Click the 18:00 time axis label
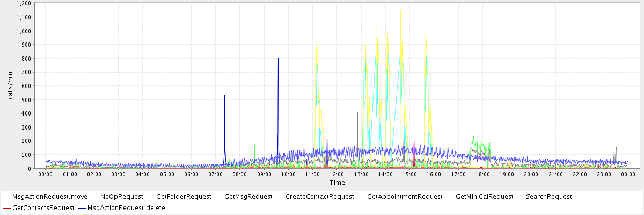Viewport: 644px width, 215px height. pyautogui.click(x=482, y=174)
